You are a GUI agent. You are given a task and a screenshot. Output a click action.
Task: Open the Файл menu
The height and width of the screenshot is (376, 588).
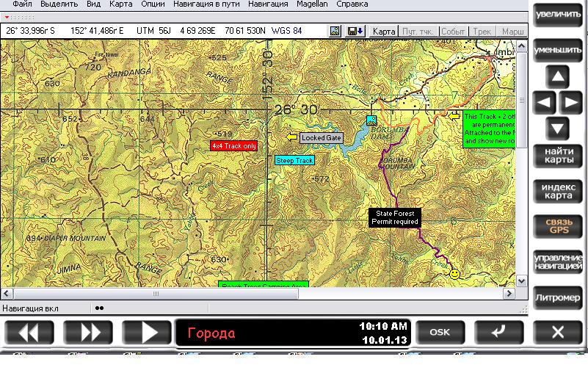click(x=22, y=4)
